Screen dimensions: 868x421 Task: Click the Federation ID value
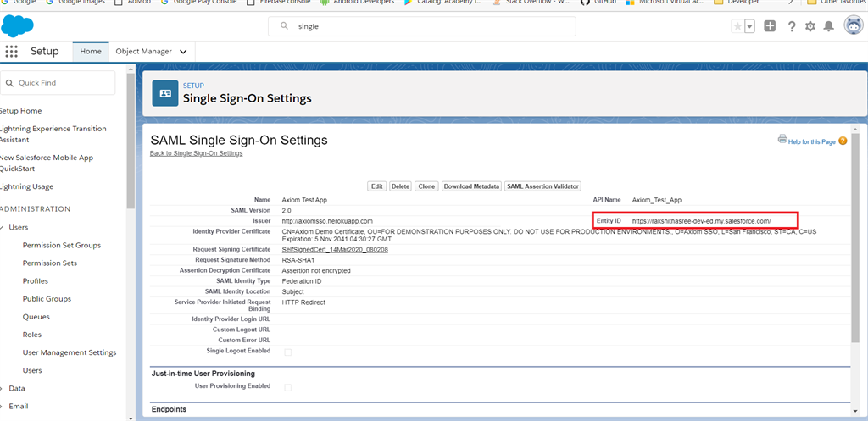302,281
